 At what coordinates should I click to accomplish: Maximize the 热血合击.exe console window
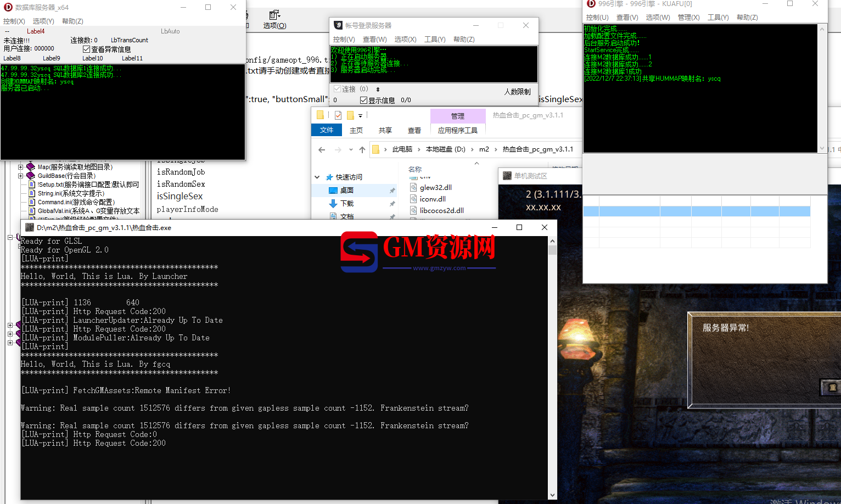519,227
